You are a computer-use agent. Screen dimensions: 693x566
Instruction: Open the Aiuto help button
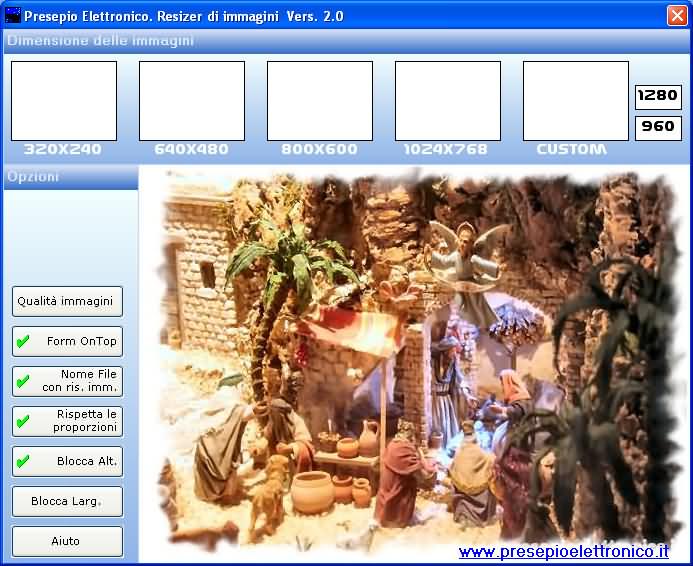pyautogui.click(x=68, y=541)
